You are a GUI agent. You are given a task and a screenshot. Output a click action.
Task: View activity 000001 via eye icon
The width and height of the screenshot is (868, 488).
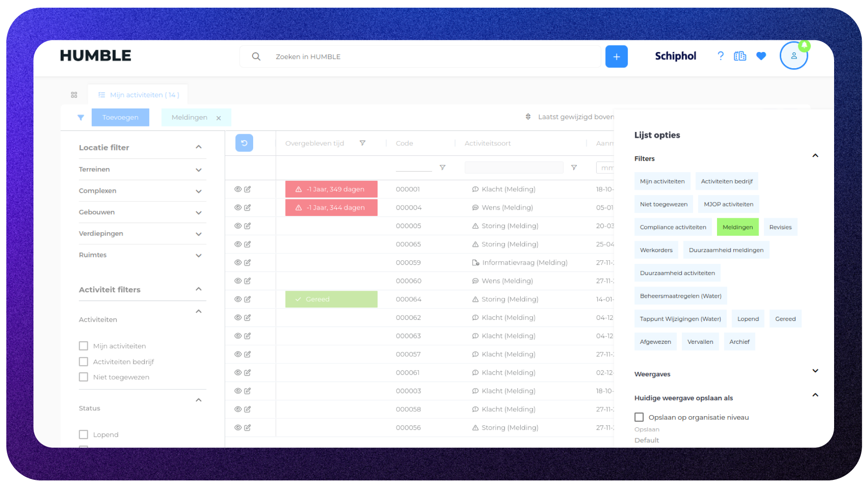click(238, 189)
